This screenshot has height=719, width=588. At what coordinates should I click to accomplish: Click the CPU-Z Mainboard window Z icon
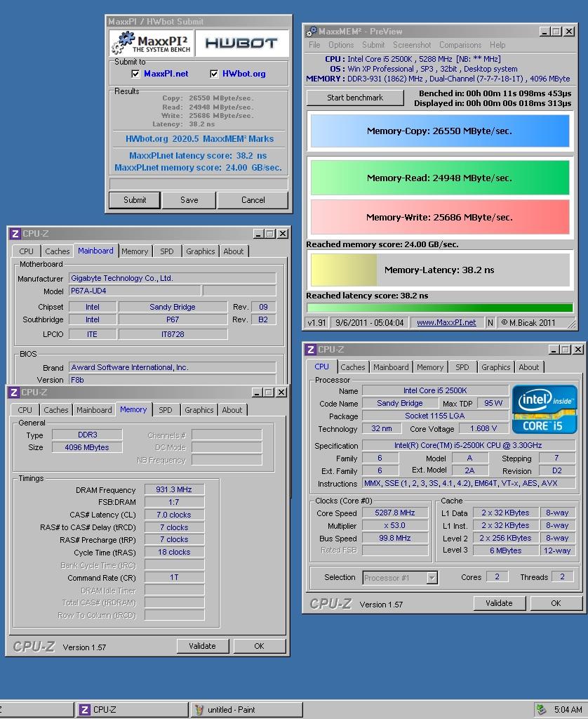[15, 234]
